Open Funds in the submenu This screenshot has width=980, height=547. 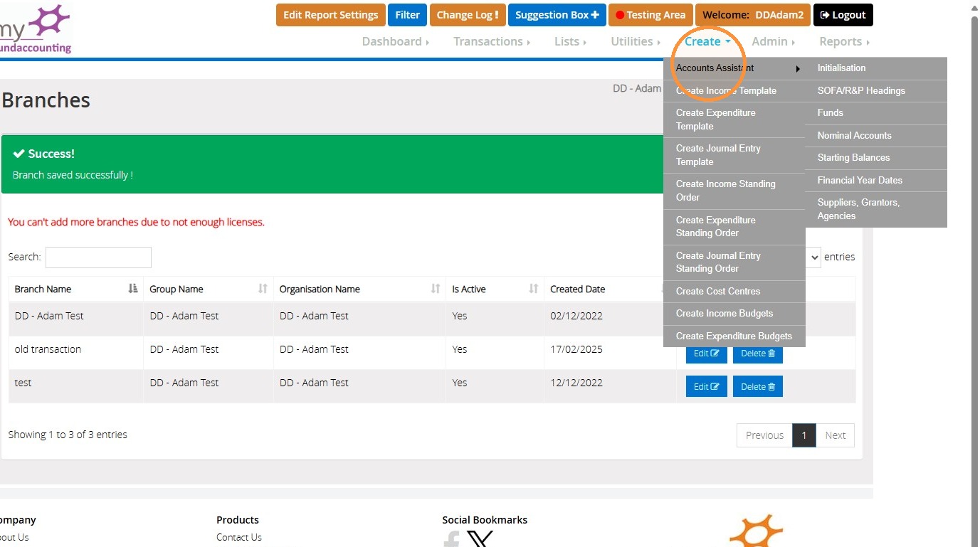[876, 113]
